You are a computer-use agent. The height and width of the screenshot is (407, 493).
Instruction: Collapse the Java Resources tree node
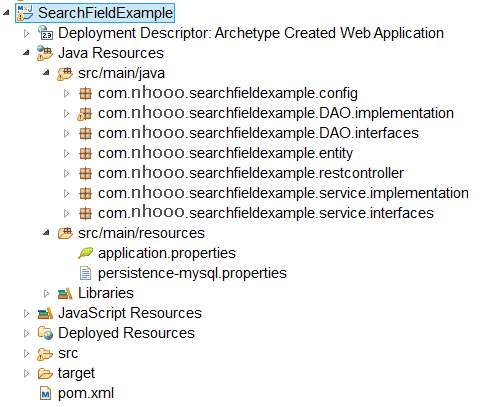(26, 53)
